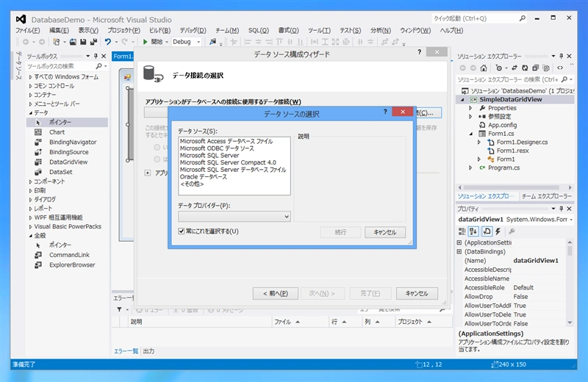The width and height of the screenshot is (588, 382).
Task: Expand the 参照設定 node in Solution Explorer
Action: click(x=470, y=117)
